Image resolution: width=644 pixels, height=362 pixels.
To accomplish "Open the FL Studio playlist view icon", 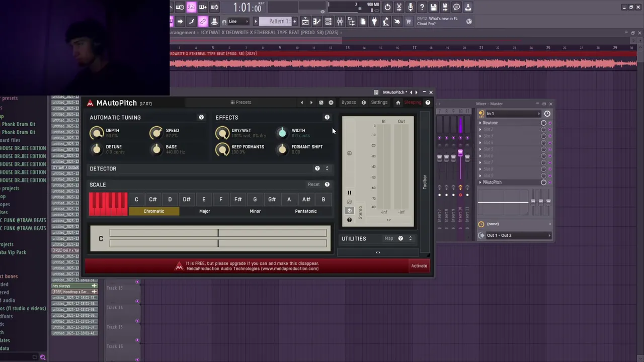I will click(305, 22).
